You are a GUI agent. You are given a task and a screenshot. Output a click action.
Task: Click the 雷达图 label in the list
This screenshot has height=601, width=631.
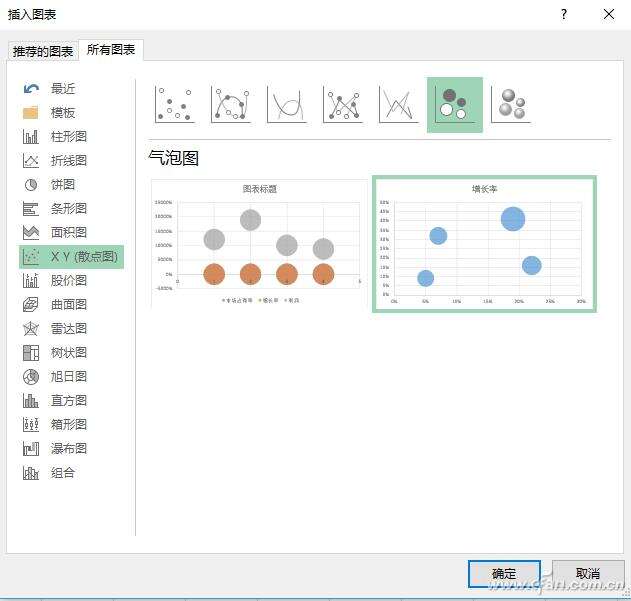(68, 328)
